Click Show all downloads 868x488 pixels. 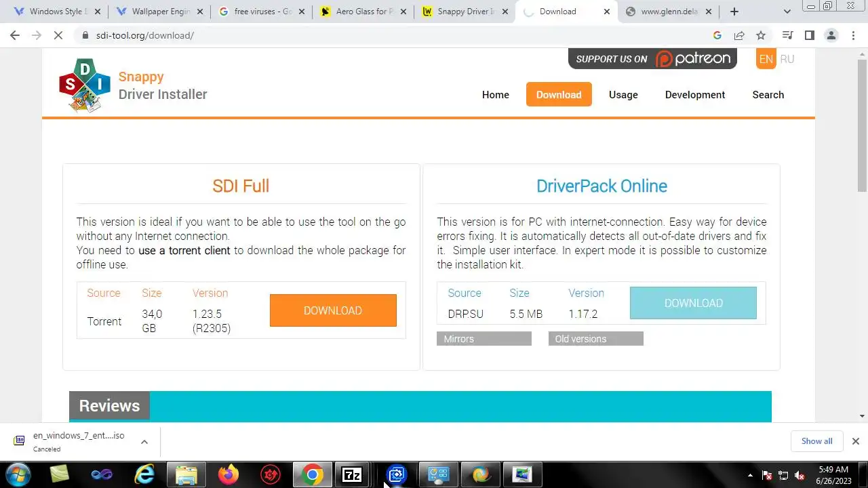816,441
